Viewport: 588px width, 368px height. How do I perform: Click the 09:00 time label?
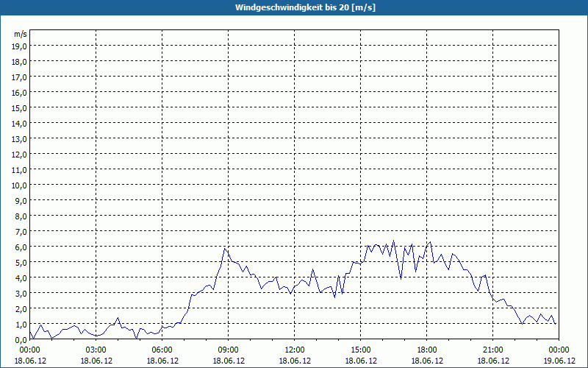coord(229,350)
